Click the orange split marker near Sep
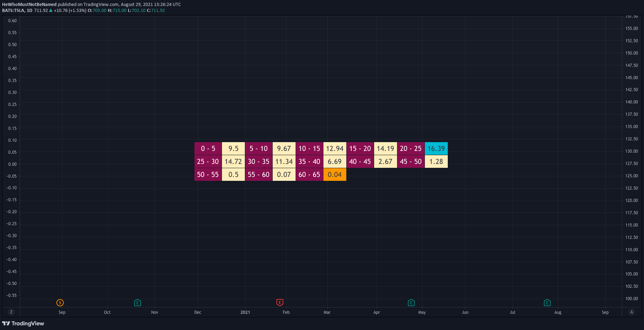The width and height of the screenshot is (644, 330). [60, 303]
